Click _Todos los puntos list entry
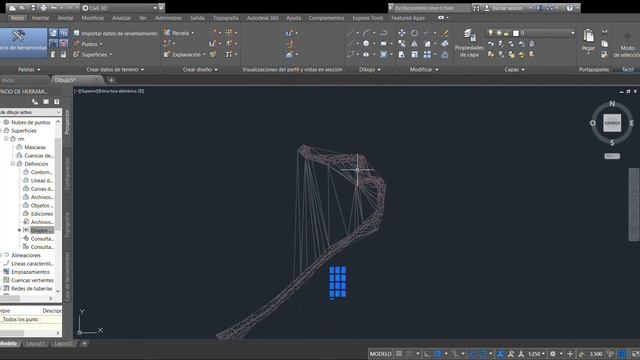 20,320
